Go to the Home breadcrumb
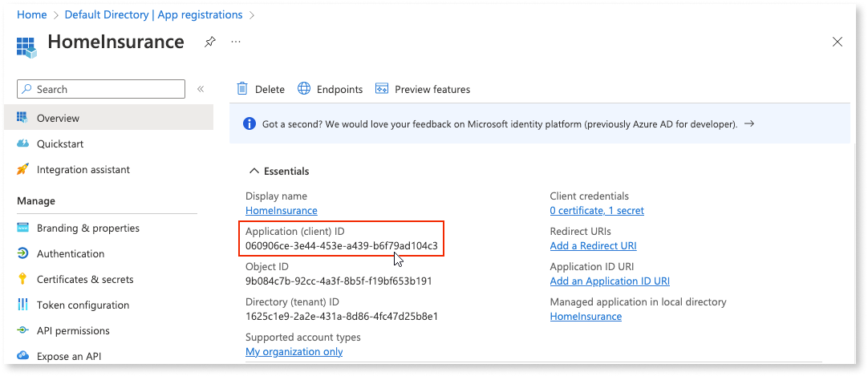868x376 pixels. 31,15
